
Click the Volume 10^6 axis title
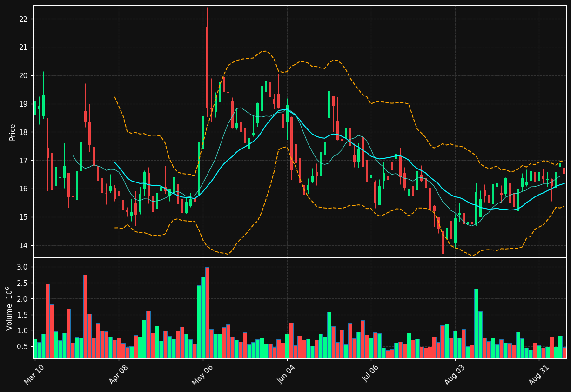(x=9, y=308)
